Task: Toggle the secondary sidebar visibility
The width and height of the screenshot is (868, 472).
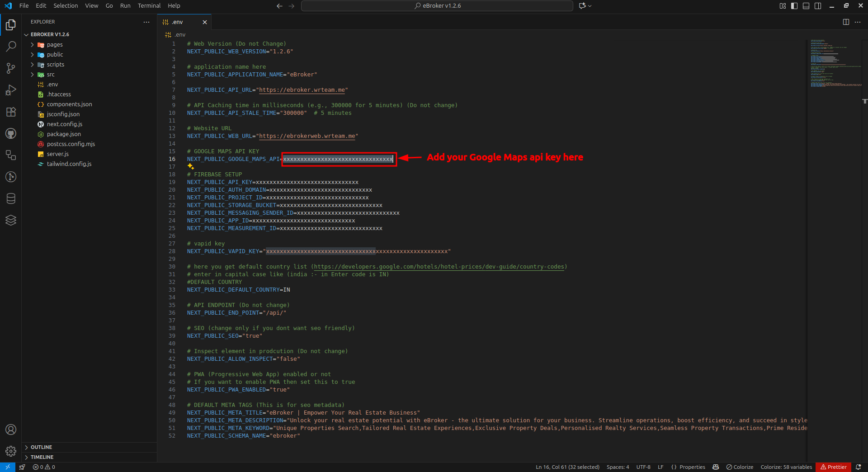Action: 818,5
